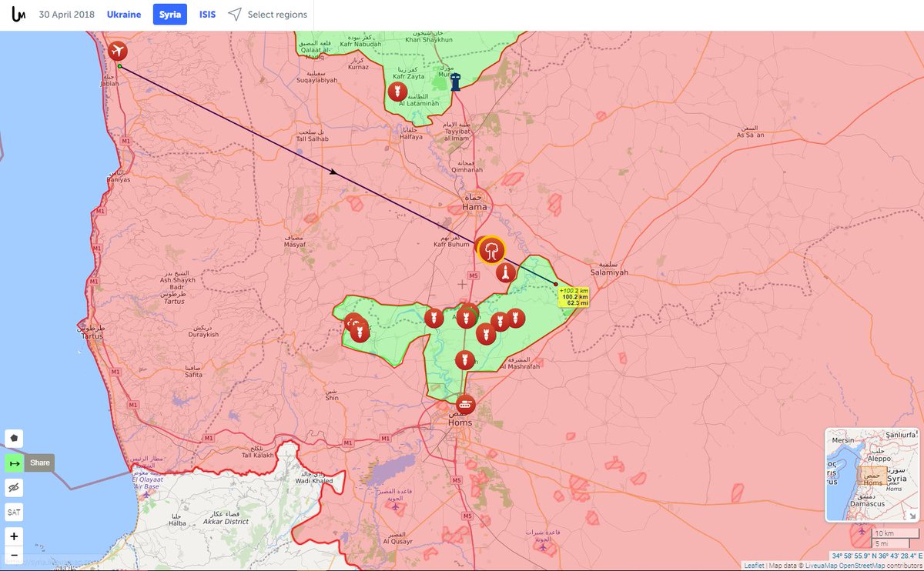
Task: Switch to satellite view with SAT button
Action: point(14,512)
